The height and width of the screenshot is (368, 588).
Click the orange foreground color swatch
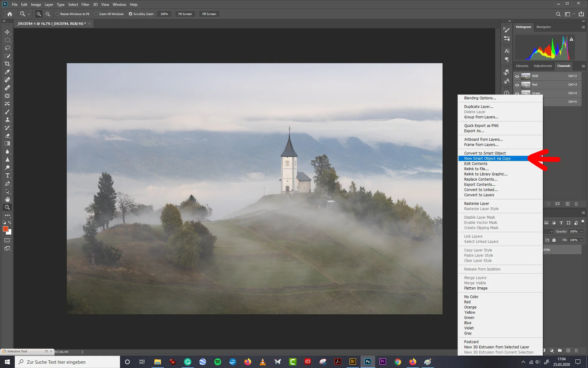pyautogui.click(x=5, y=229)
